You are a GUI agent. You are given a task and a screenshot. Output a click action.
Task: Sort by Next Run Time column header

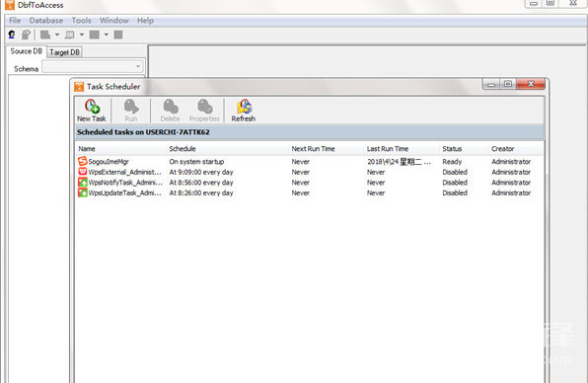point(313,149)
